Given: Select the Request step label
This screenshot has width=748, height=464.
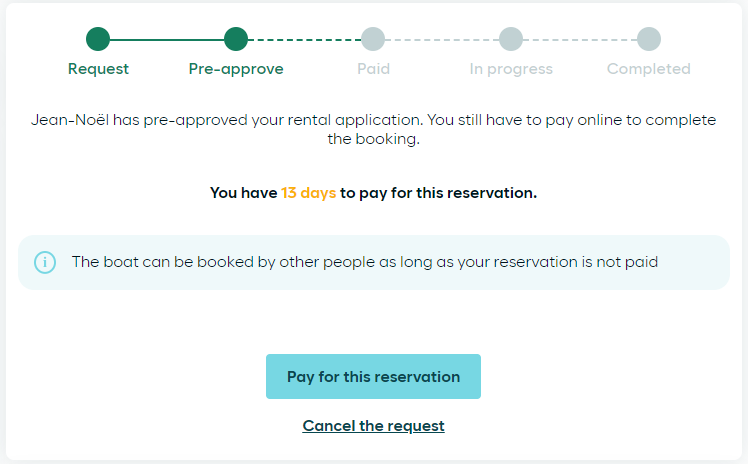Looking at the screenshot, I should [x=98, y=69].
